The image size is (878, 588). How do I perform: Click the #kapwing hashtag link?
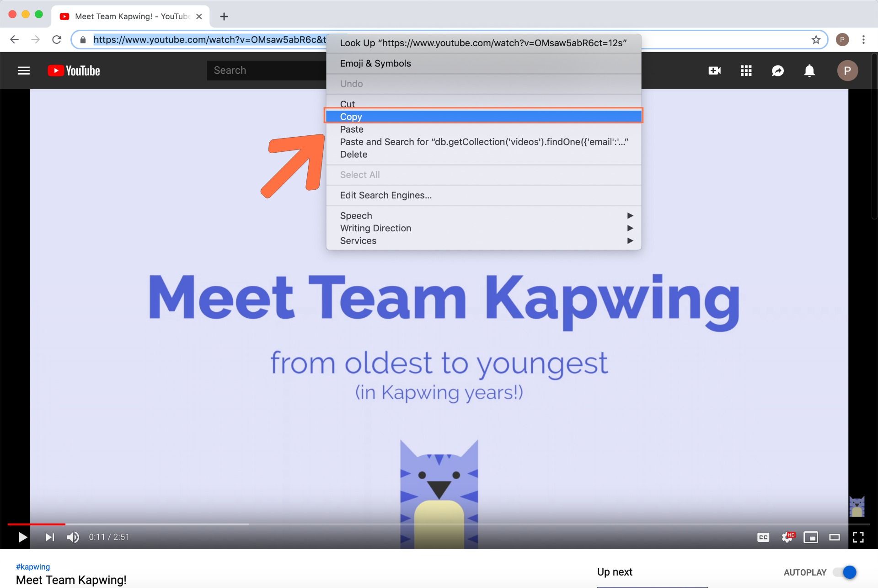point(33,567)
